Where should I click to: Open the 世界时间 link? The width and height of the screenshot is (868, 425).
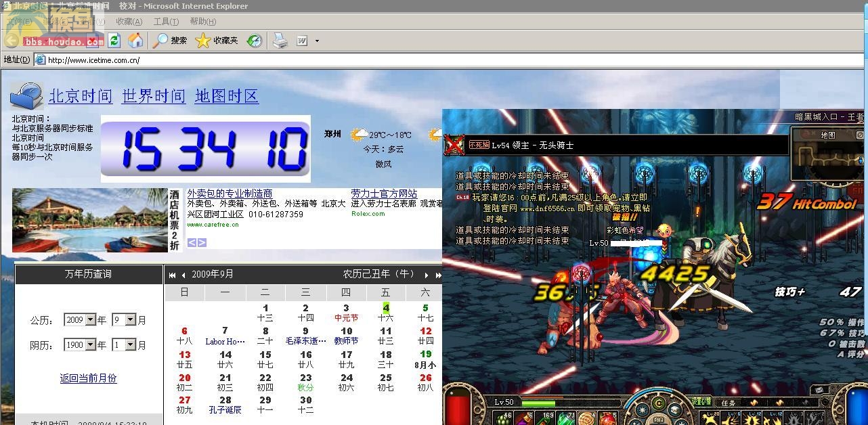(154, 96)
